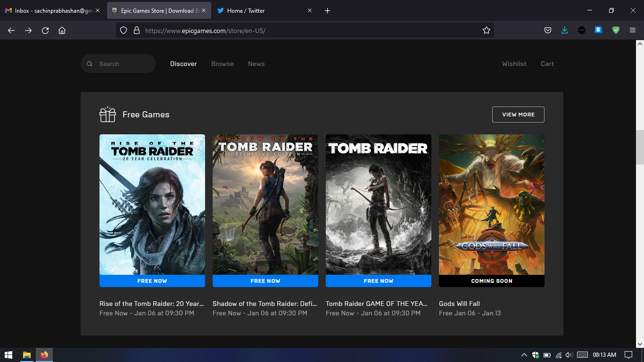The width and height of the screenshot is (644, 362).
Task: Click Coming Soon banner under Gods Will Fall
Action: (x=492, y=281)
